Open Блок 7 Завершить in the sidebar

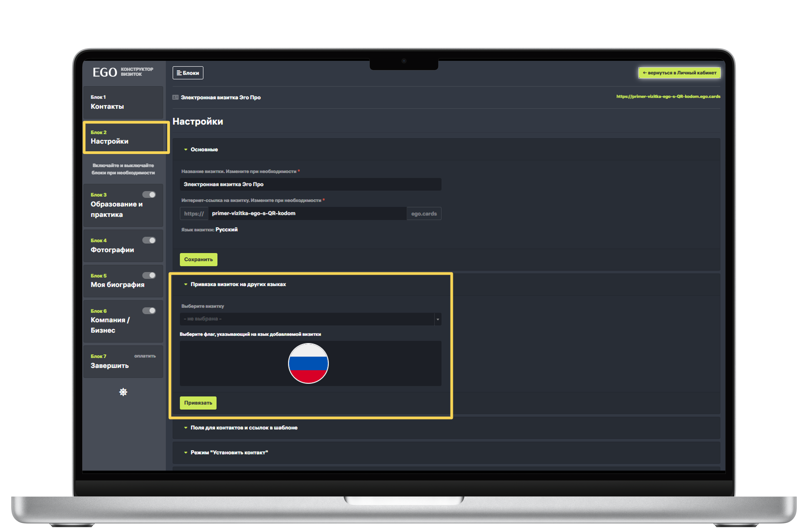pos(123,362)
